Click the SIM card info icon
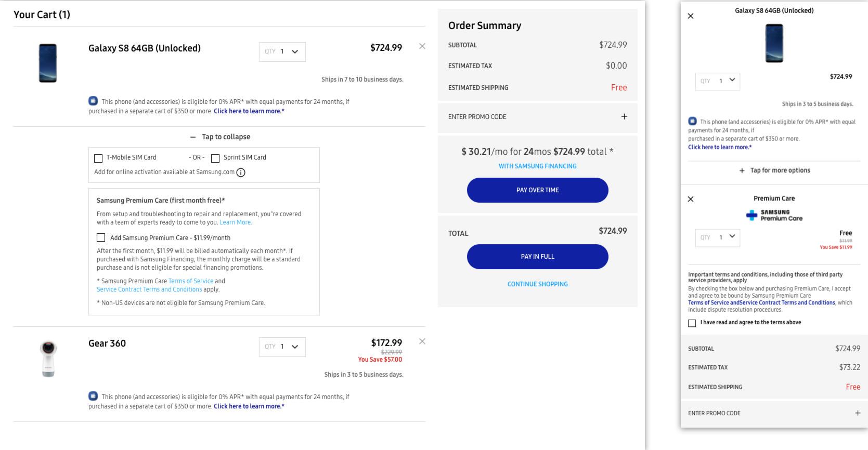Screen dimensions: 868x450 241,173
